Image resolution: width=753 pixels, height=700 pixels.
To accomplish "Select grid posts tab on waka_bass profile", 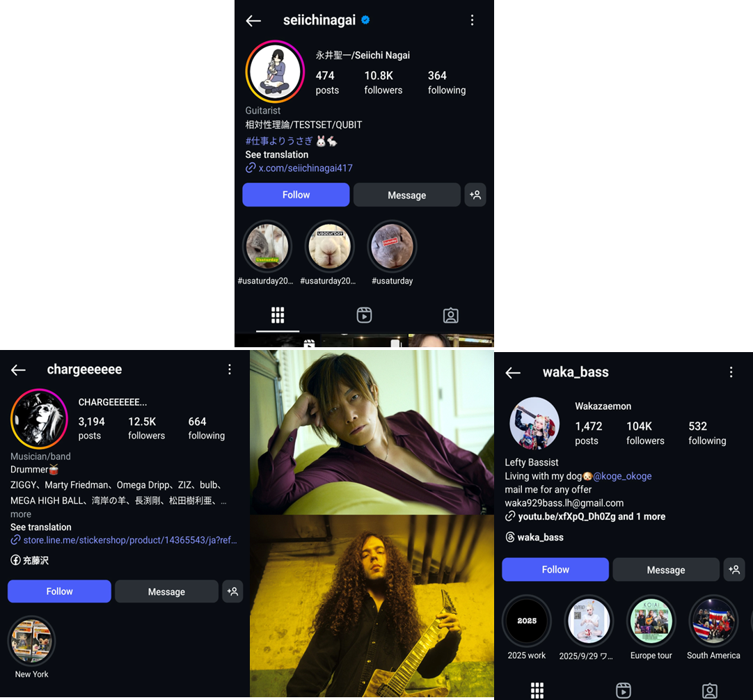I will click(x=537, y=690).
